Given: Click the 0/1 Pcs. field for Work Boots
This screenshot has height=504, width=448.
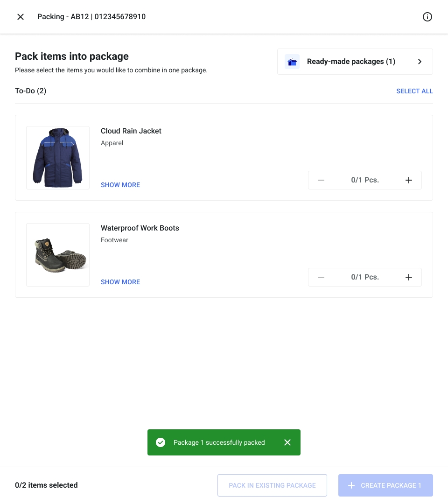Looking at the screenshot, I should pos(364,277).
